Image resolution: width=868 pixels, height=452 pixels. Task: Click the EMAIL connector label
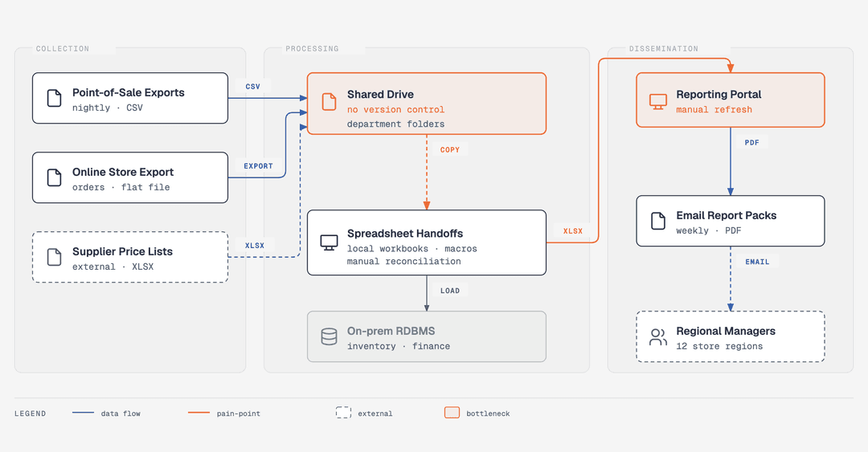pyautogui.click(x=757, y=262)
